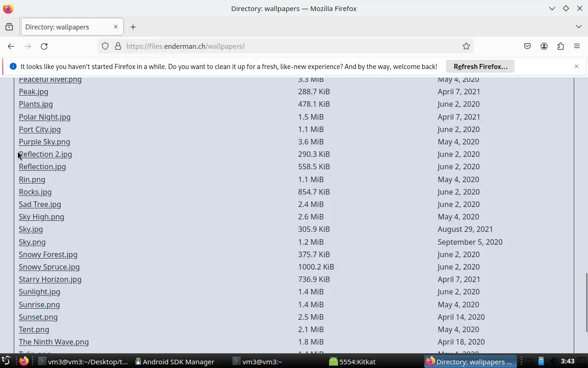Click the Directory: wallpapers taskbar entry
588x368 pixels.
click(469, 362)
